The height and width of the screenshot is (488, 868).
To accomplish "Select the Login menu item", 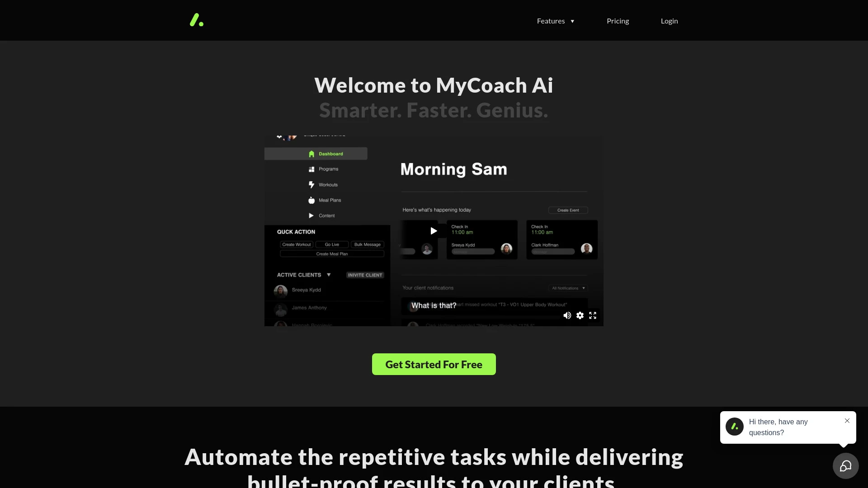I will coord(669,20).
